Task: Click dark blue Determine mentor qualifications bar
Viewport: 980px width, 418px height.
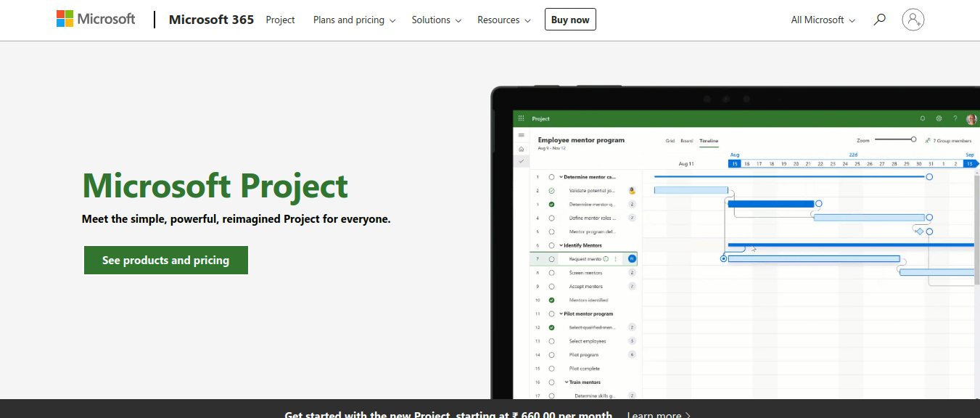Action: (770, 204)
